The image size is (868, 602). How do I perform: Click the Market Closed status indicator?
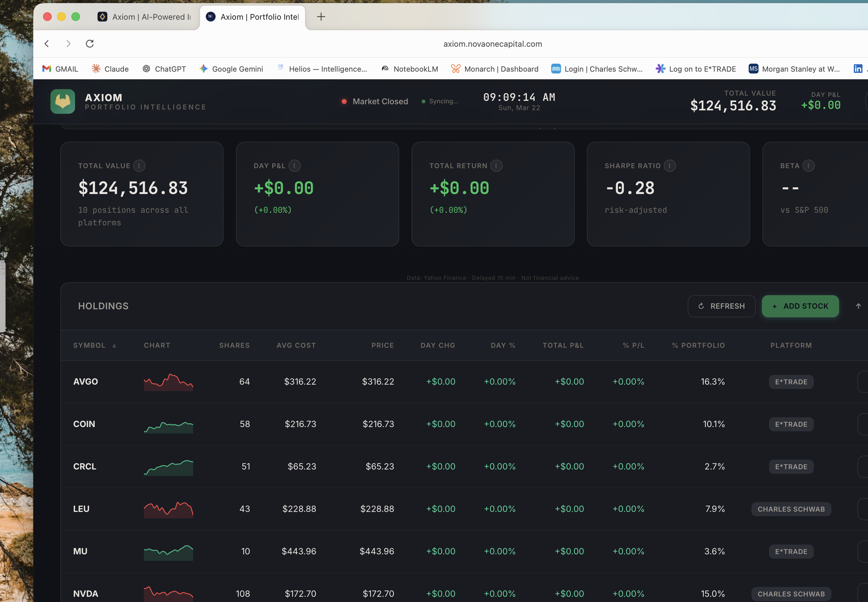375,101
